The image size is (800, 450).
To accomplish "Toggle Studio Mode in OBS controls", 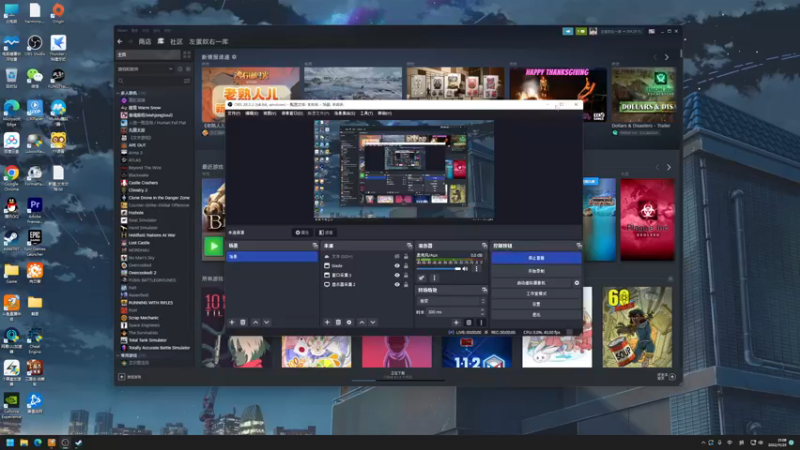I will (x=536, y=293).
